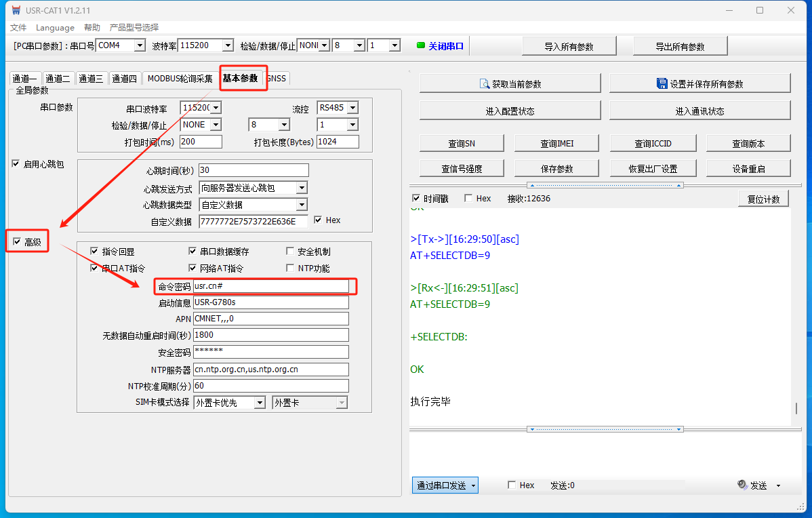The height and width of the screenshot is (518, 812).
Task: Click 查询IMEI button
Action: [x=556, y=144]
